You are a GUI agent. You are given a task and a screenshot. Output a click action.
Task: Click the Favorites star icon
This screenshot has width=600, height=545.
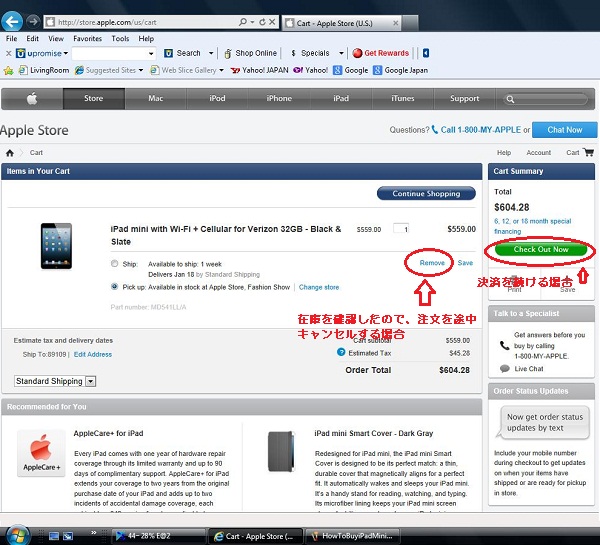[8, 70]
